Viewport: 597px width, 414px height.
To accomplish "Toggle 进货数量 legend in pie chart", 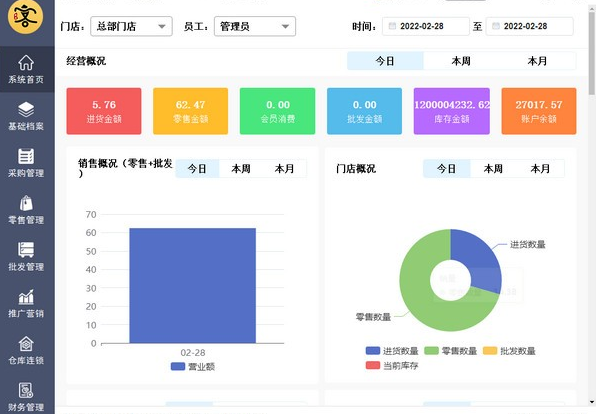I will (x=392, y=351).
